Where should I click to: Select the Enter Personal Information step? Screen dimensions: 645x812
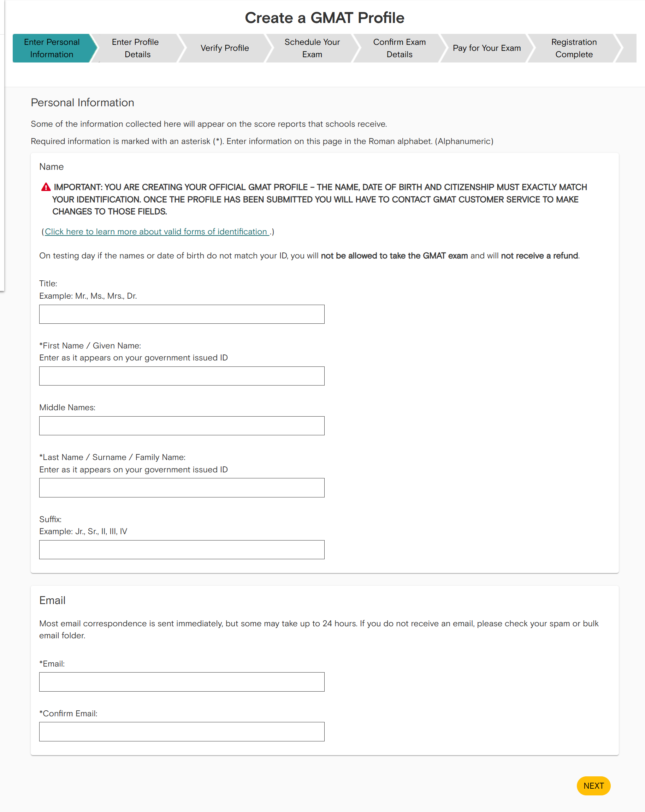[52, 48]
